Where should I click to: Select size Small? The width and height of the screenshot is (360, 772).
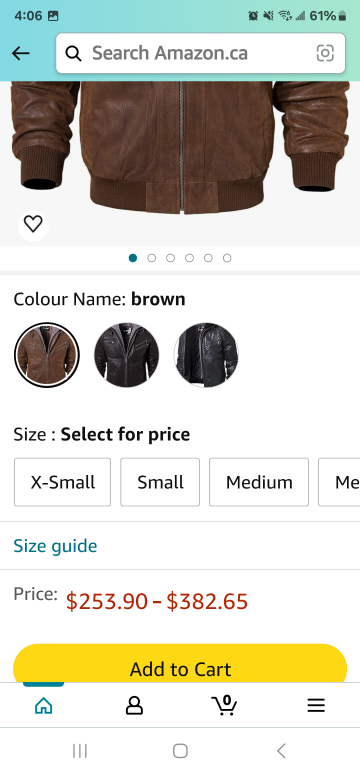point(160,482)
